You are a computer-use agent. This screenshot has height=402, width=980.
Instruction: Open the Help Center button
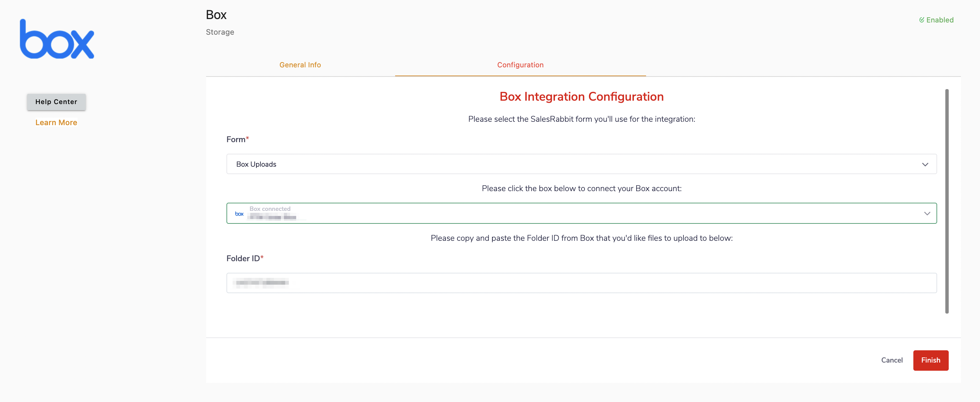56,102
